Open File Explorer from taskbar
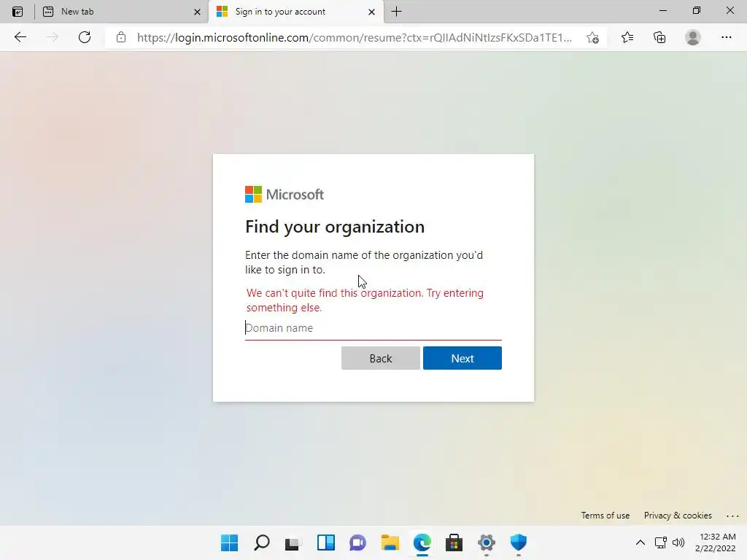This screenshot has width=747, height=560. (390, 542)
